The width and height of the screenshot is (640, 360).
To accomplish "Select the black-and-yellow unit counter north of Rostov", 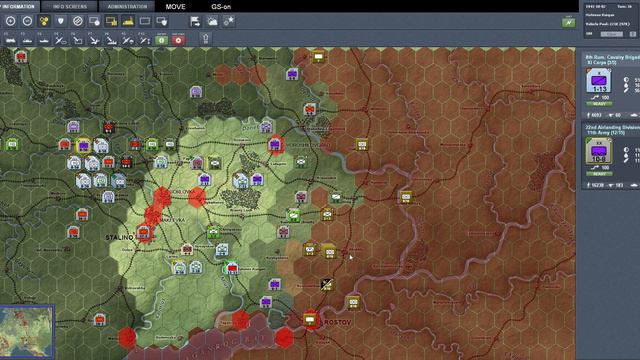I will pos(326,284).
